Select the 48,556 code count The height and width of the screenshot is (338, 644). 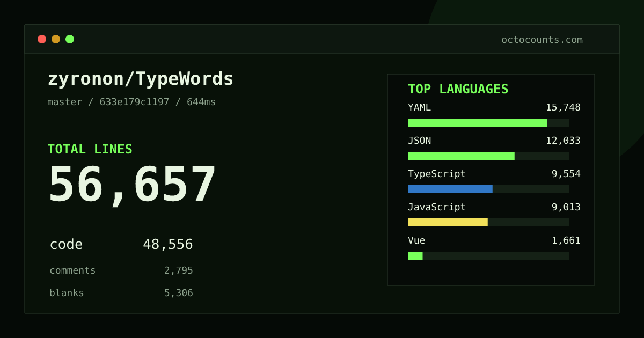pos(168,245)
